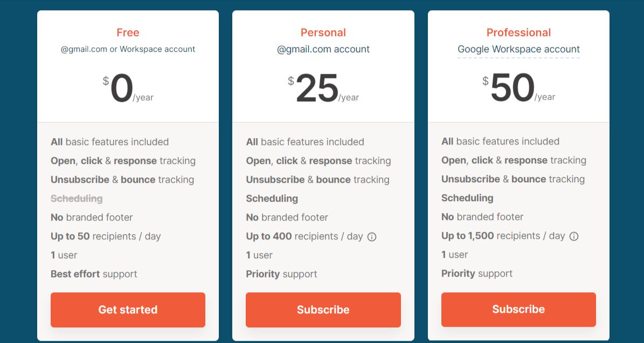Select the Free plan title

tap(128, 32)
